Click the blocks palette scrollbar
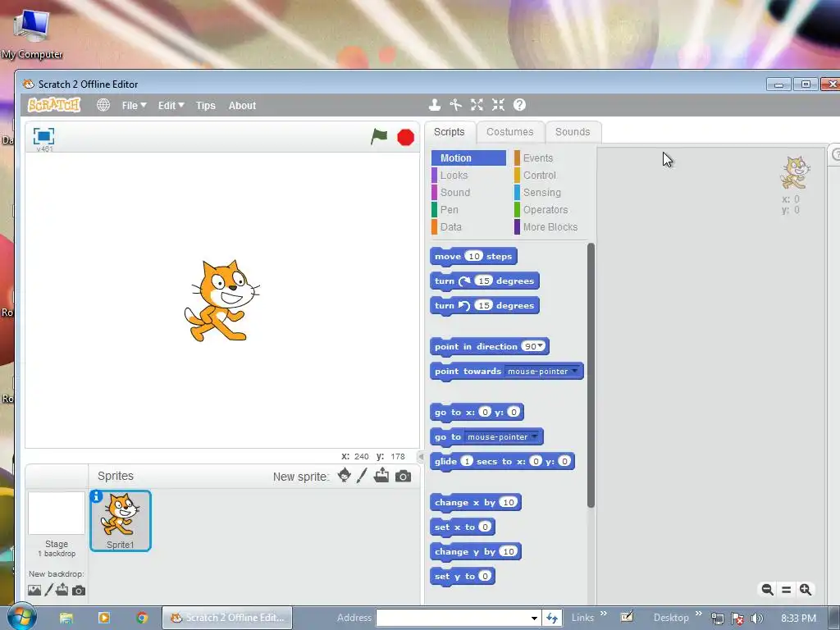 (591, 375)
